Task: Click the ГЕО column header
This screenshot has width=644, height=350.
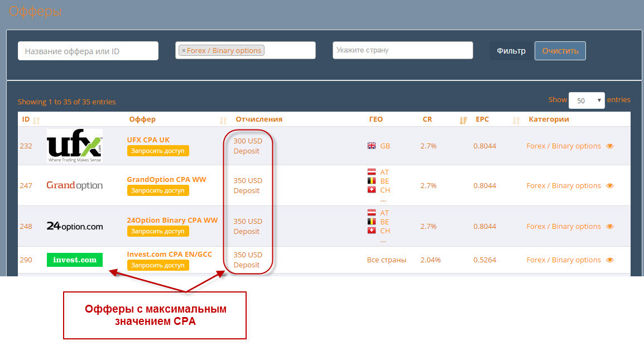Action: point(376,119)
